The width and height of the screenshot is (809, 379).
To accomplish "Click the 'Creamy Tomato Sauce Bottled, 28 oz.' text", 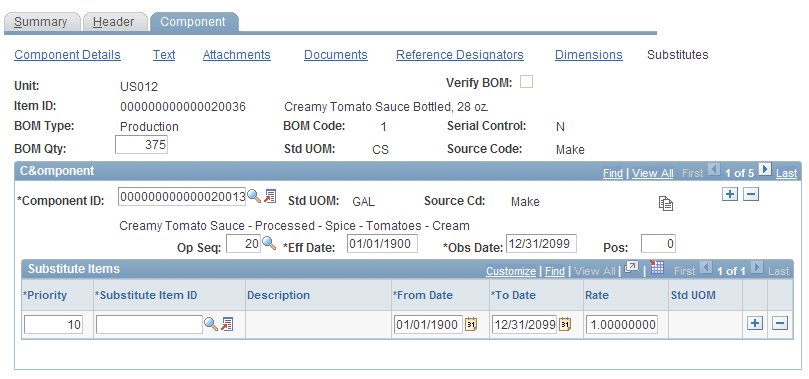I will 386,107.
